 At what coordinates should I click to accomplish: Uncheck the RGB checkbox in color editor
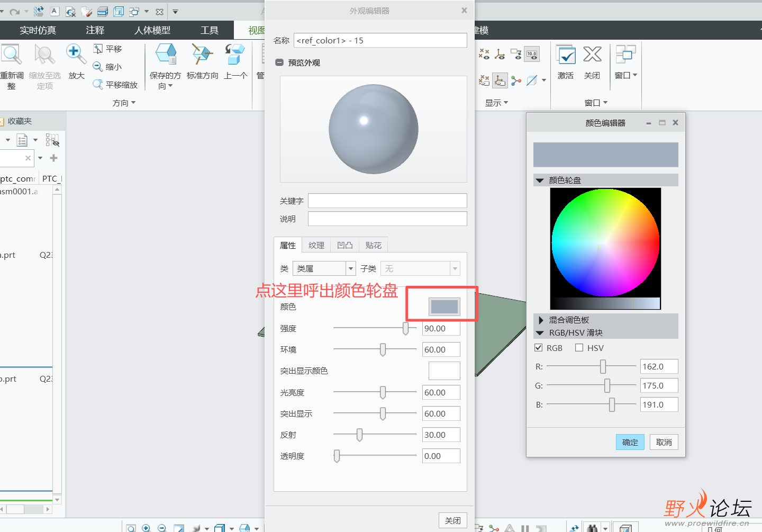[539, 348]
